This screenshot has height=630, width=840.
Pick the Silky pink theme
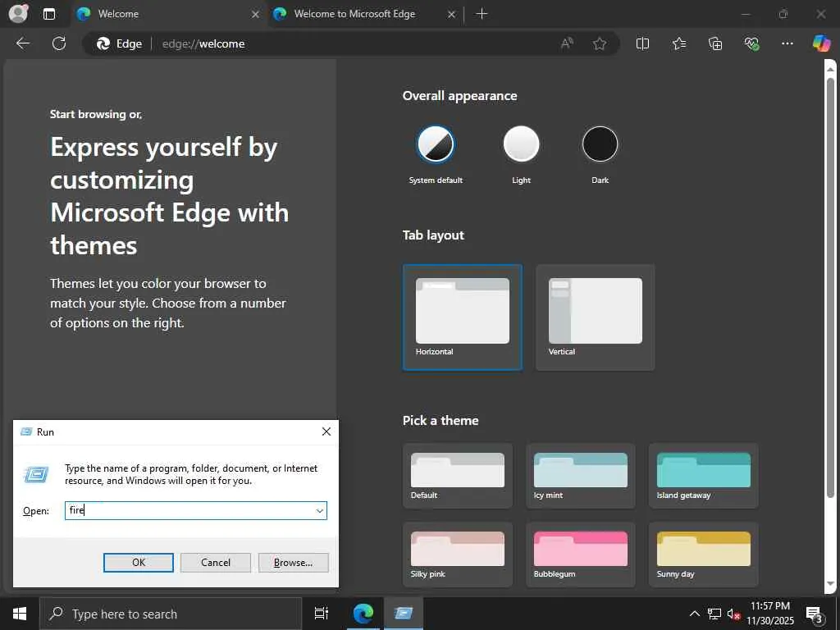458,555
